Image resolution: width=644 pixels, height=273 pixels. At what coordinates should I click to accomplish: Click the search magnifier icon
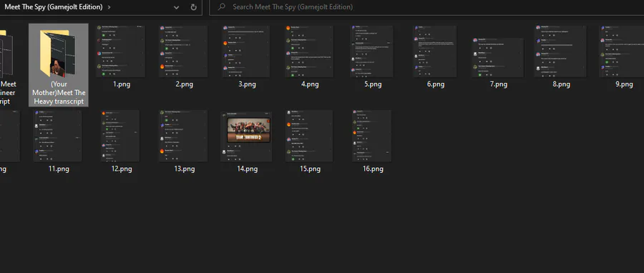[x=222, y=7]
